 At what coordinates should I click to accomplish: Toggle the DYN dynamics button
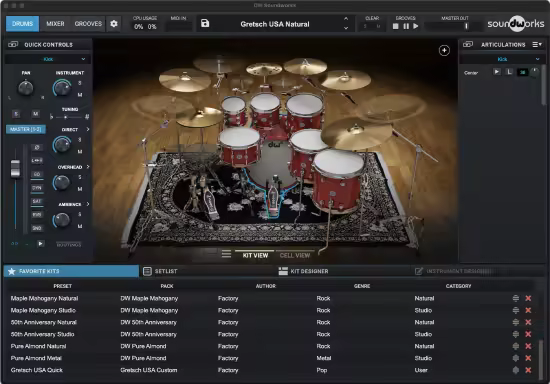click(37, 188)
